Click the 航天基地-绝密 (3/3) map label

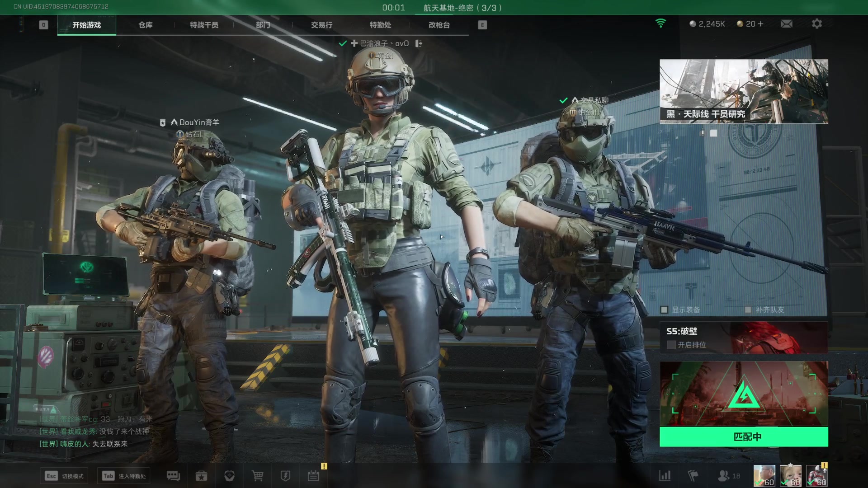click(462, 8)
